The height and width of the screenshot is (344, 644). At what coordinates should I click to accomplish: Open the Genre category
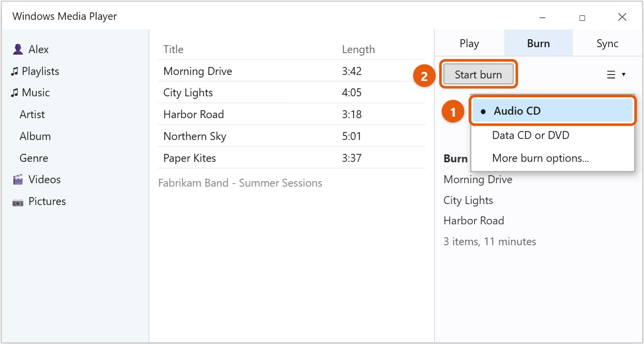[x=34, y=158]
